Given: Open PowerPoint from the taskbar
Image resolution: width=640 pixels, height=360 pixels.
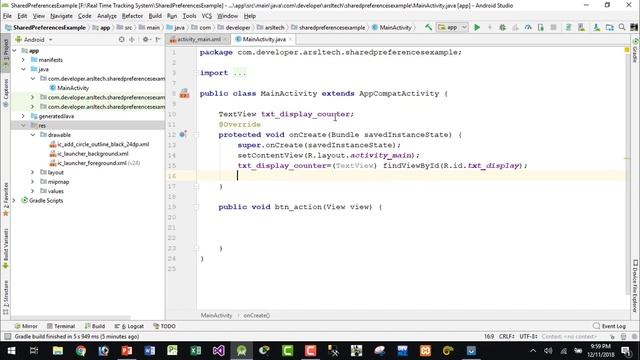Looking at the screenshot, I should (x=127, y=351).
